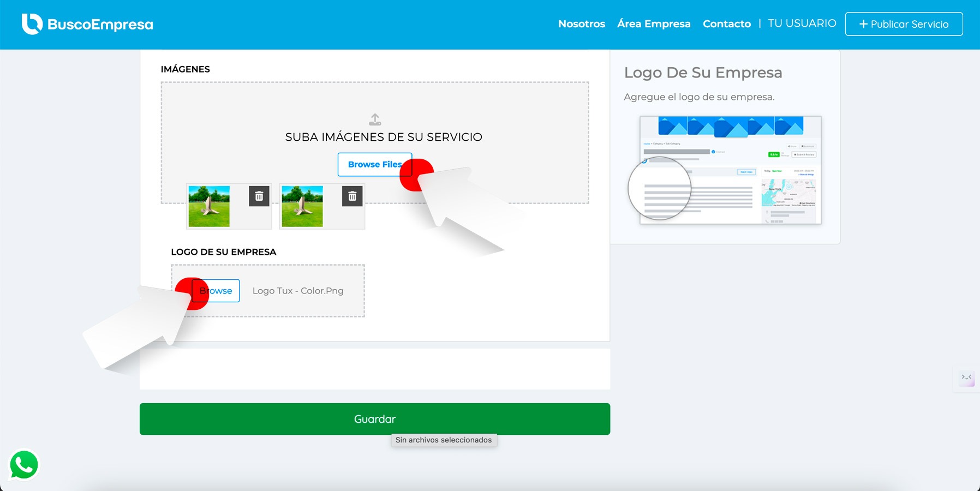The width and height of the screenshot is (980, 491).
Task: Click the plus icon beside Publicar Servicio
Action: [863, 24]
